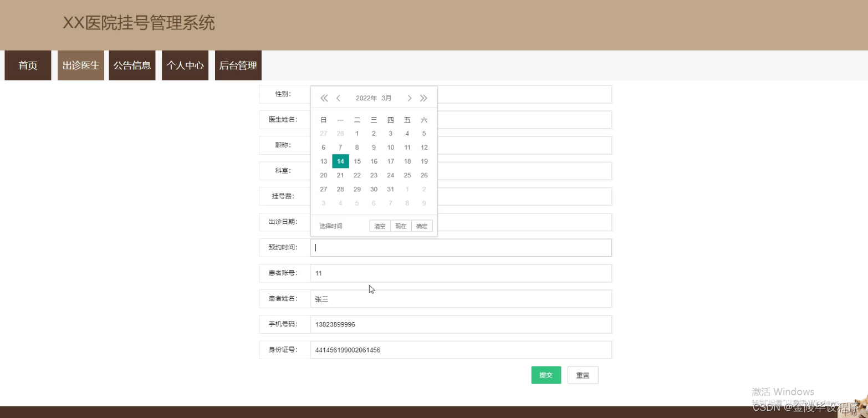Image resolution: width=868 pixels, height=418 pixels.
Task: Click the 出诊医生 navigation tab
Action: [80, 65]
